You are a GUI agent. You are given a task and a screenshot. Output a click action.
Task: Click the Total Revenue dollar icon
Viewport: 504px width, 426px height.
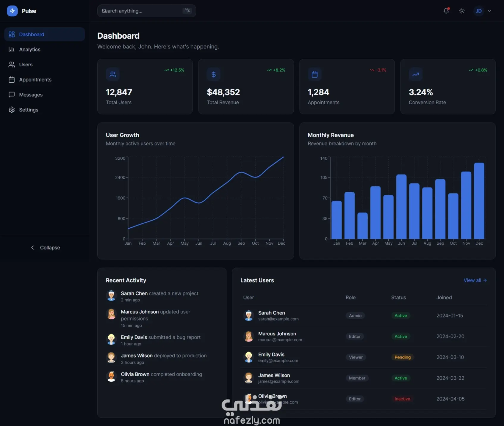[x=214, y=74]
